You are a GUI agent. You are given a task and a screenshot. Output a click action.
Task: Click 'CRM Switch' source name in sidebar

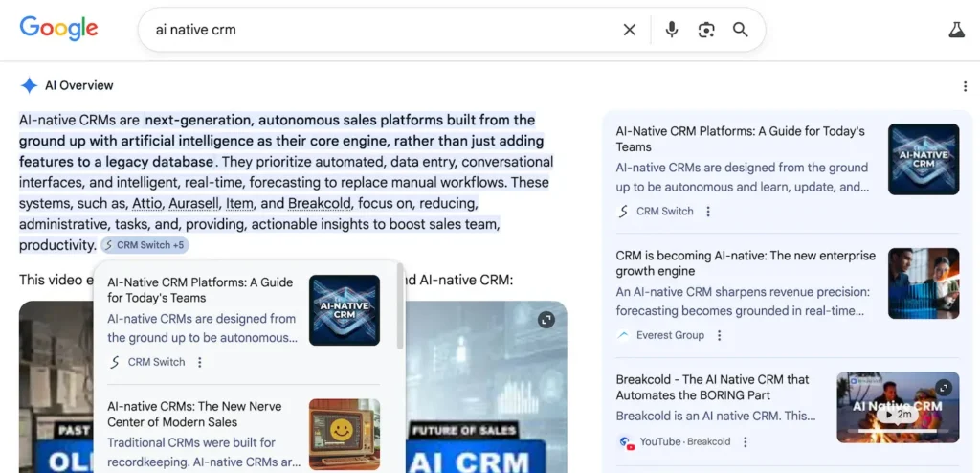[664, 212]
